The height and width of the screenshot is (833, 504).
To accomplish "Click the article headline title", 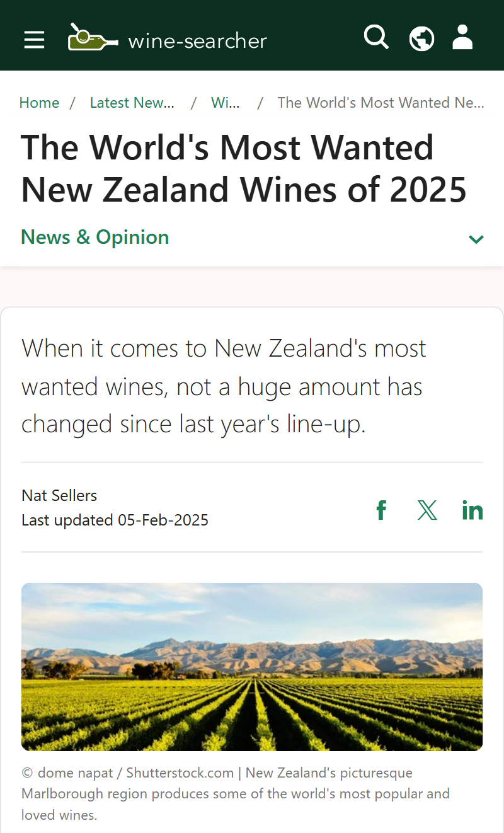I will (244, 168).
